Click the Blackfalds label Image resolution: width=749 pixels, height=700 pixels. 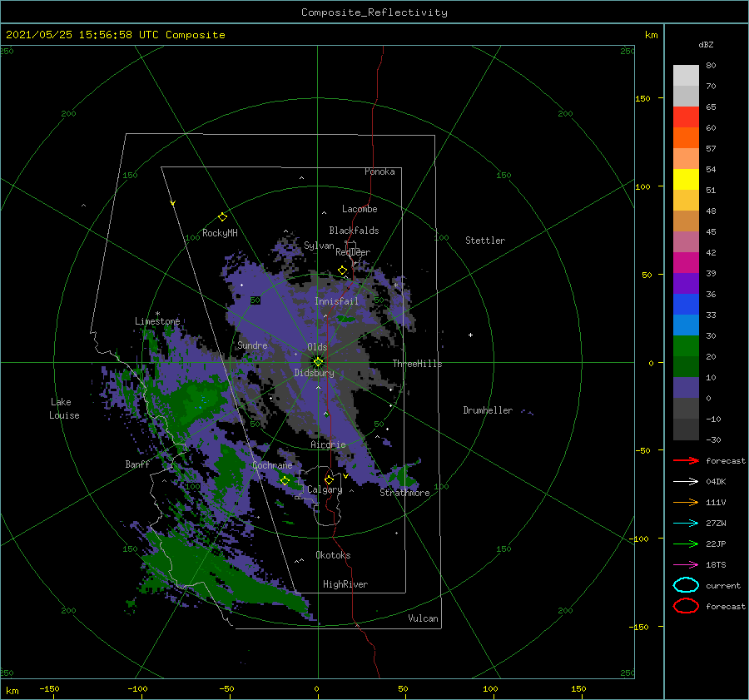354,231
